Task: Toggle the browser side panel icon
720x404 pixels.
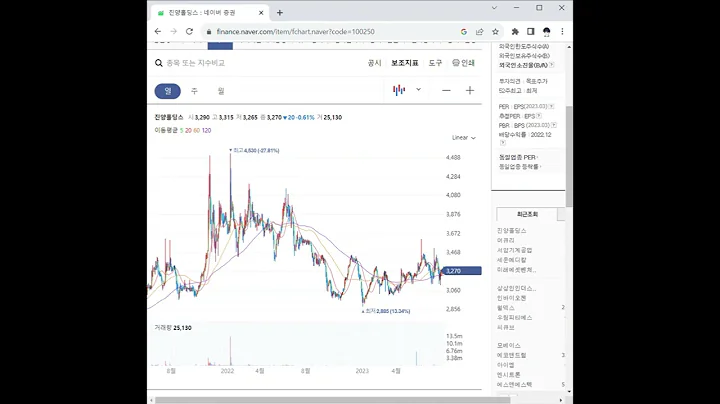Action: pos(531,32)
